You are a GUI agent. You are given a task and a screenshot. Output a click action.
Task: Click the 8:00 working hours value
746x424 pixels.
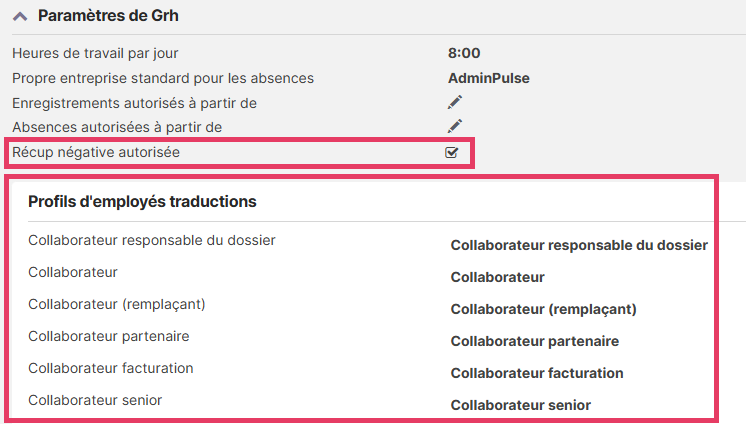tap(464, 53)
